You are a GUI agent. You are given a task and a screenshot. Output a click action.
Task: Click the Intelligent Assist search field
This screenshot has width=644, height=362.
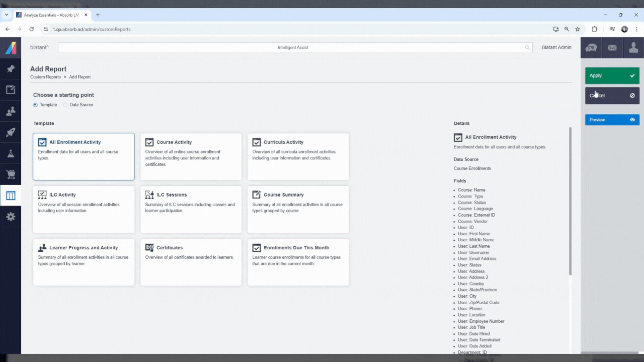pyautogui.click(x=292, y=47)
